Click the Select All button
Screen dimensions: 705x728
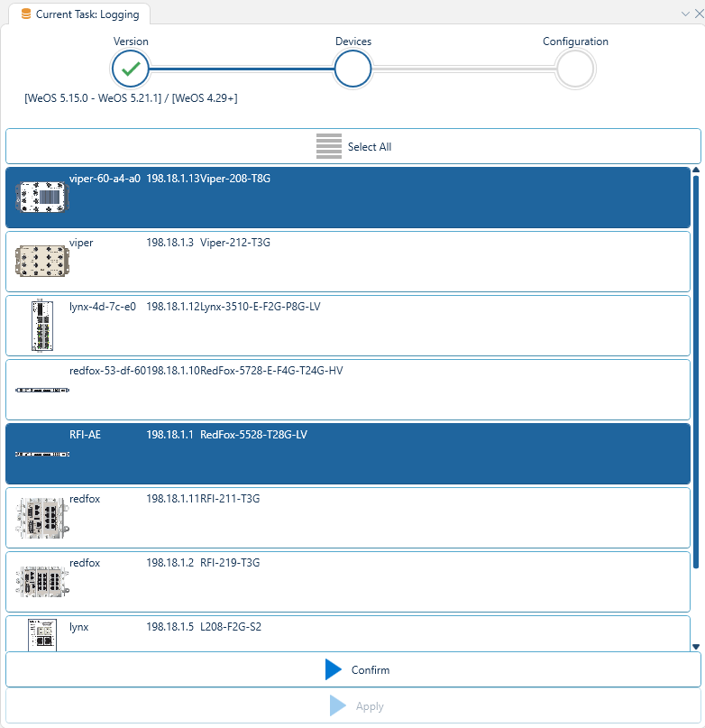(353, 146)
